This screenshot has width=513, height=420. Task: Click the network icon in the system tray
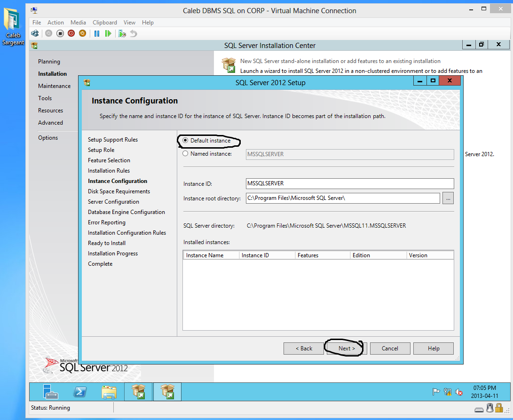tap(447, 392)
